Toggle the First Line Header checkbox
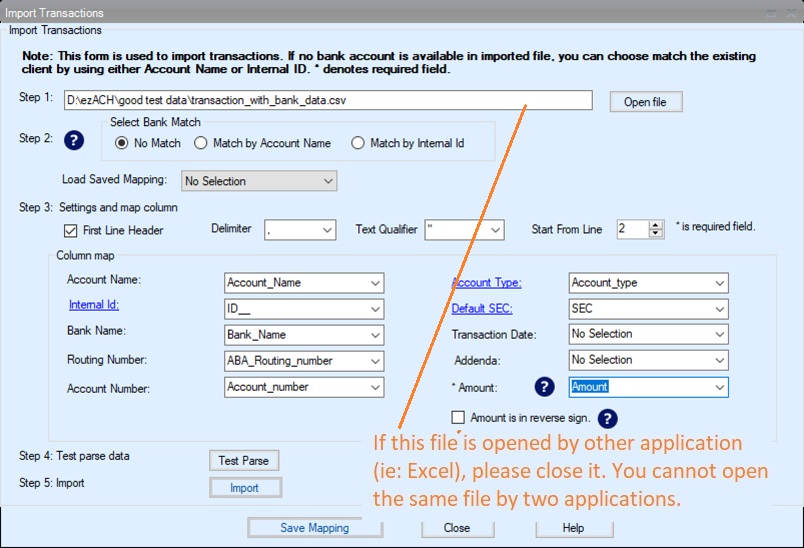The height and width of the screenshot is (548, 804). [70, 230]
